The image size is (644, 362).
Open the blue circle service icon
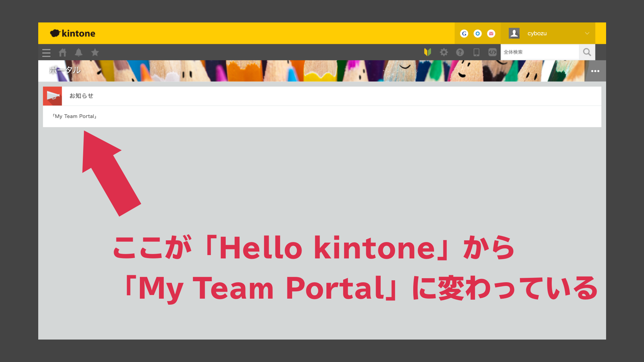478,34
